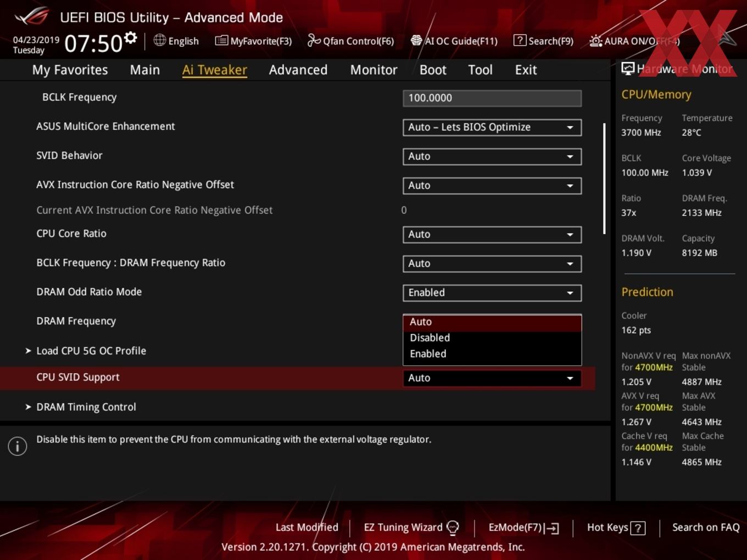This screenshot has width=747, height=560.
Task: Click the Search question mark icon
Action: click(519, 41)
